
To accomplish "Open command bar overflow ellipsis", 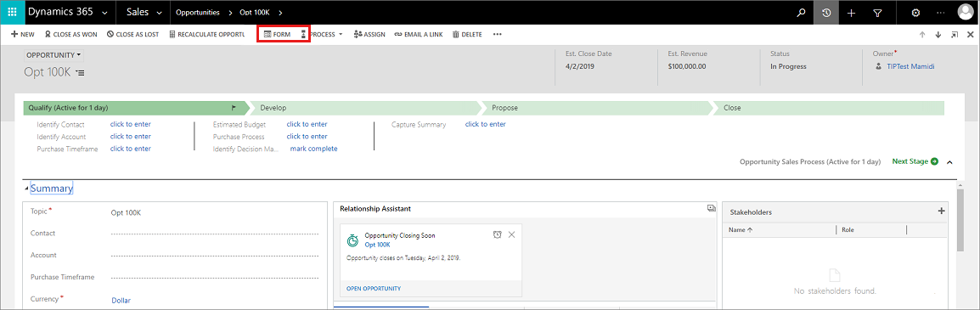I will [498, 34].
